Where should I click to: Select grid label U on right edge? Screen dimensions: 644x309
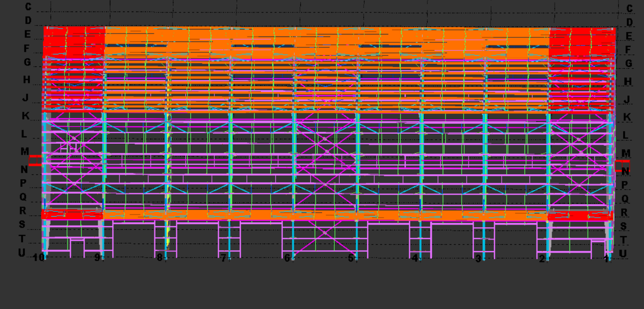pyautogui.click(x=623, y=254)
